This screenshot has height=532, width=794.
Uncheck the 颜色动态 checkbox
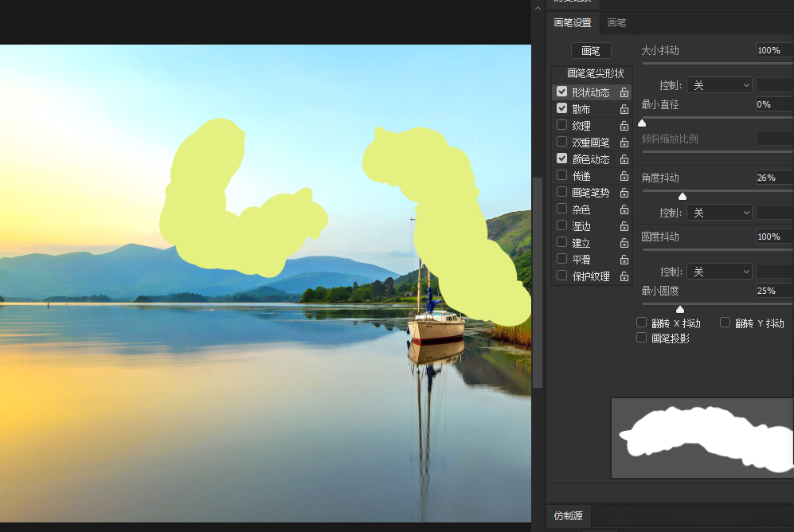click(x=561, y=158)
